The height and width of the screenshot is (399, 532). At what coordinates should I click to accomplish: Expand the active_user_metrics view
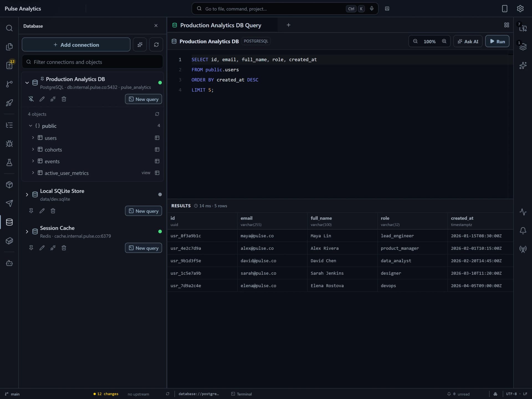(x=33, y=172)
